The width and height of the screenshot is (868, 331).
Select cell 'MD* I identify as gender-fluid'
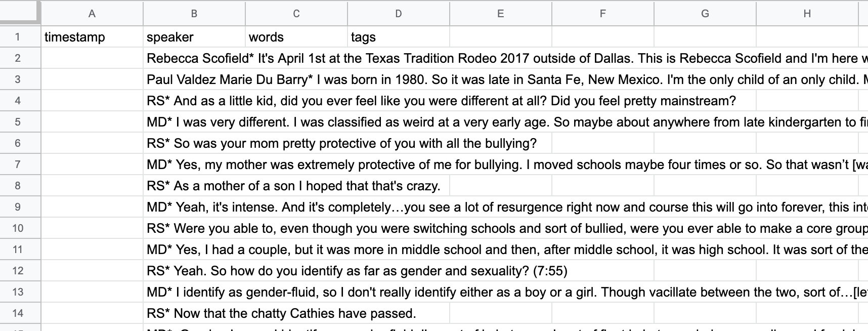194,292
